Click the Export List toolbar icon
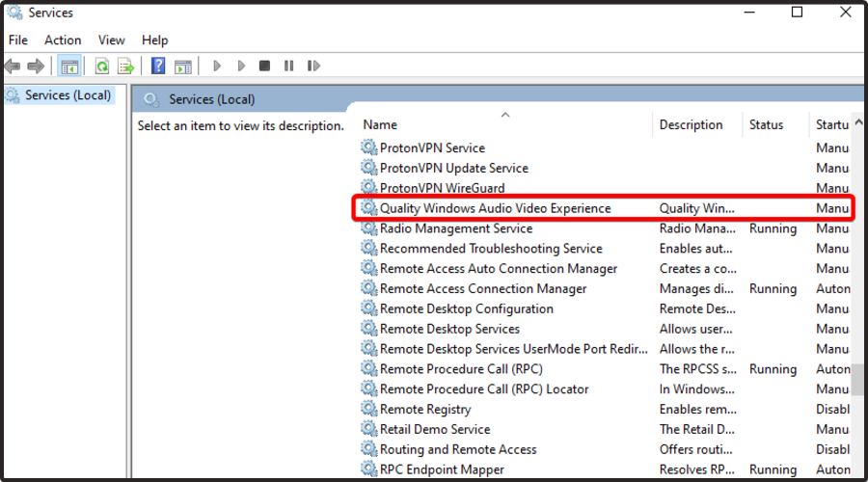This screenshot has width=868, height=482. click(x=126, y=67)
